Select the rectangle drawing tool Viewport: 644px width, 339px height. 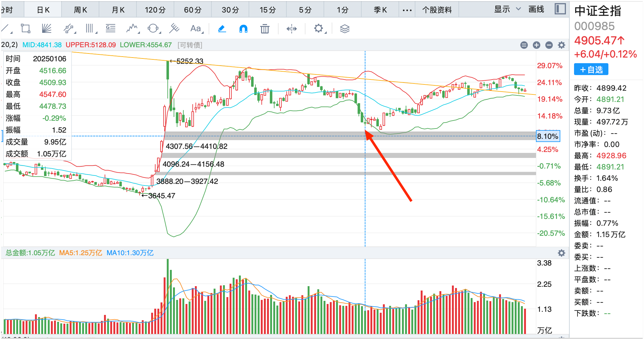pos(25,29)
